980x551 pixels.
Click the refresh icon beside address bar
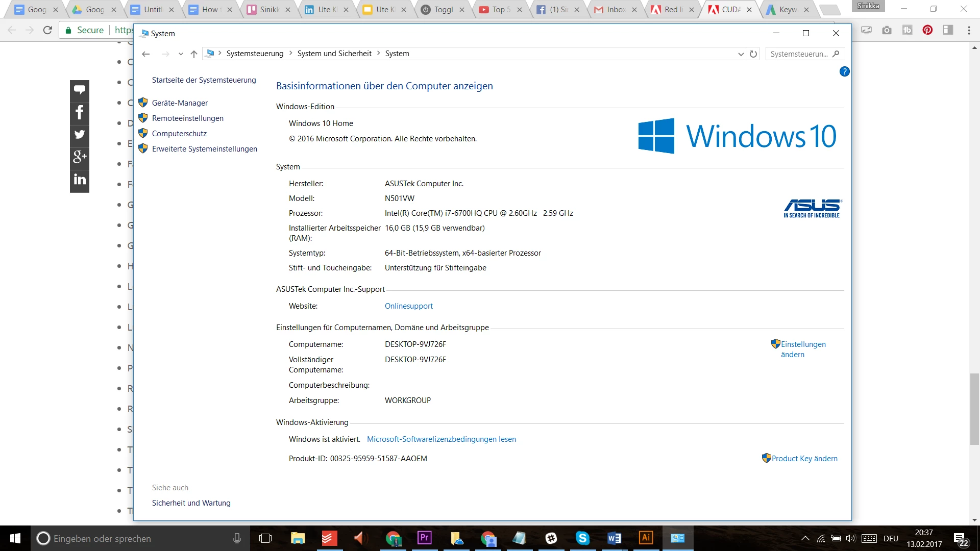[753, 54]
